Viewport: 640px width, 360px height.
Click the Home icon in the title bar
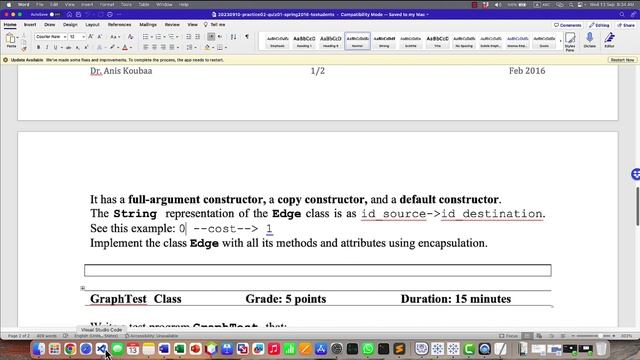pyautogui.click(x=69, y=14)
